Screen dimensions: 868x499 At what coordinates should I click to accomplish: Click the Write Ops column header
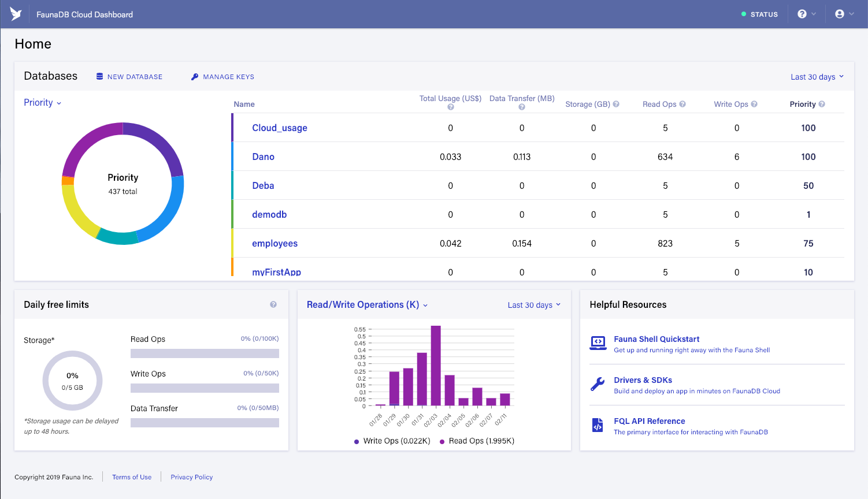pos(730,104)
